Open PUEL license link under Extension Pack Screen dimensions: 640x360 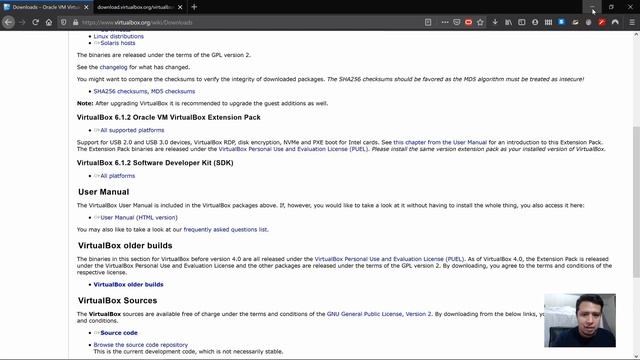pos(293,149)
